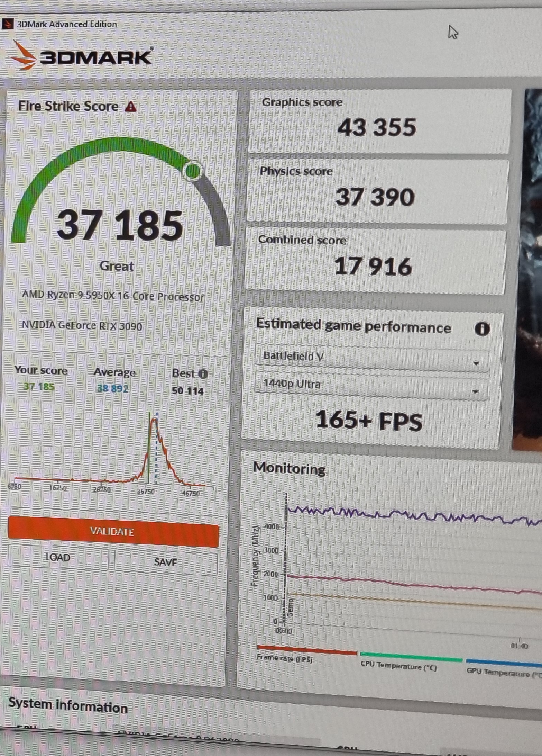Image resolution: width=542 pixels, height=756 pixels.
Task: Click the System information heading
Action: tap(68, 705)
